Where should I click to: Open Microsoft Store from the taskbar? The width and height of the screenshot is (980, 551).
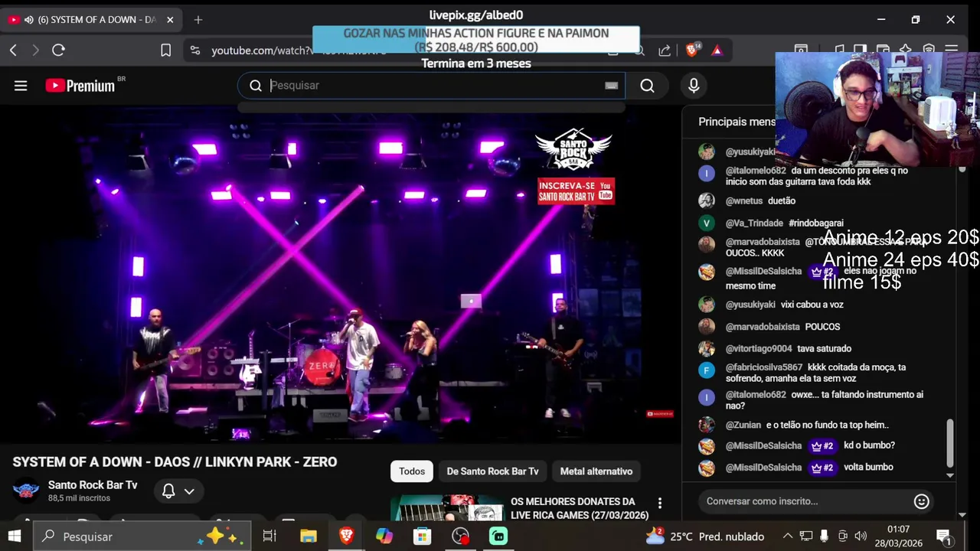tap(423, 536)
